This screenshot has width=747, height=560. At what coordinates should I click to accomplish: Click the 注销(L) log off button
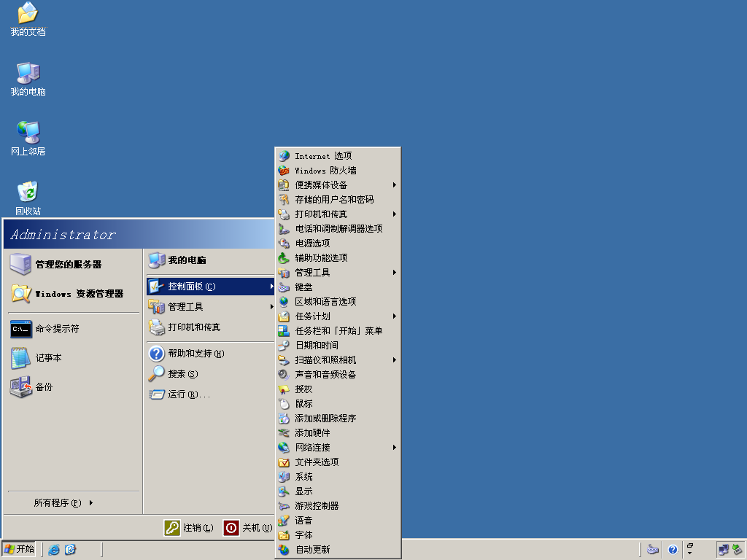pos(189,528)
